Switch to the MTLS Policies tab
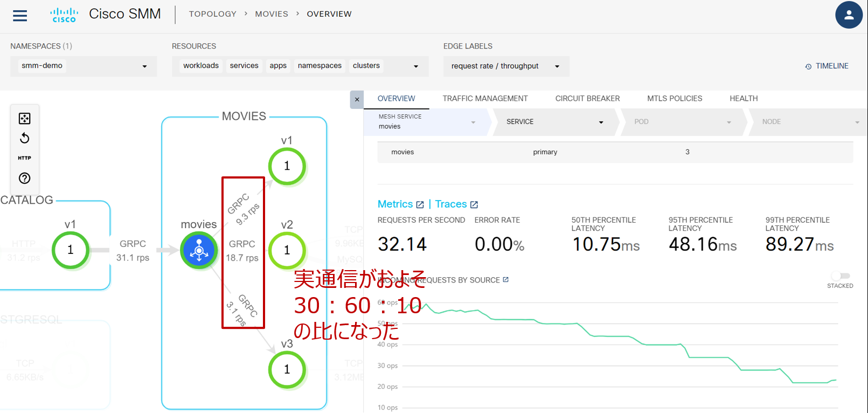The width and height of the screenshot is (868, 413). tap(675, 99)
